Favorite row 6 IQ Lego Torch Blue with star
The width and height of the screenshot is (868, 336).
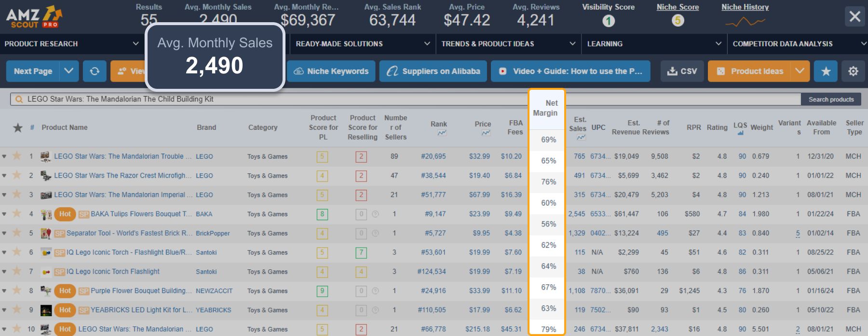point(17,252)
